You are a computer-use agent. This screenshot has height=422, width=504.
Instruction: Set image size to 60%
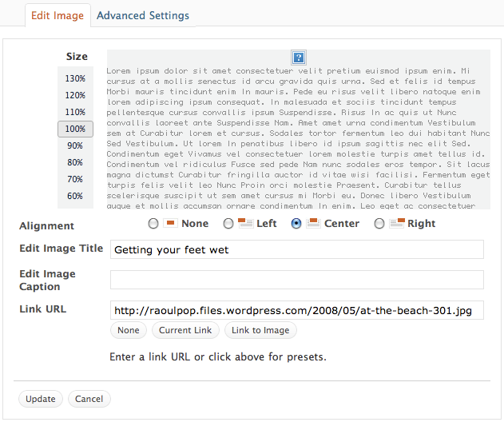point(75,196)
